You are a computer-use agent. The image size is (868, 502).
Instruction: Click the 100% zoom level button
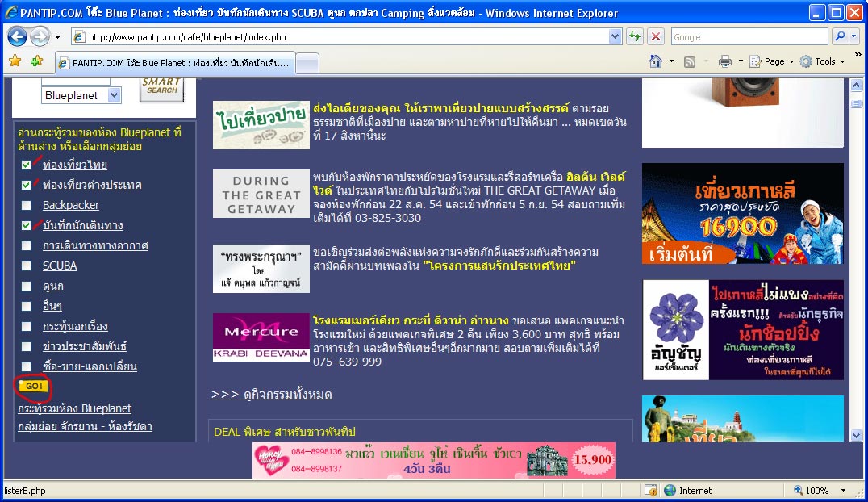click(812, 491)
